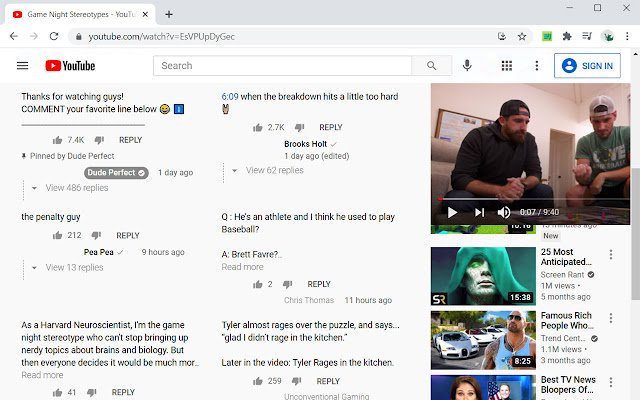Reload the page
640x400 pixels.
coord(54,36)
